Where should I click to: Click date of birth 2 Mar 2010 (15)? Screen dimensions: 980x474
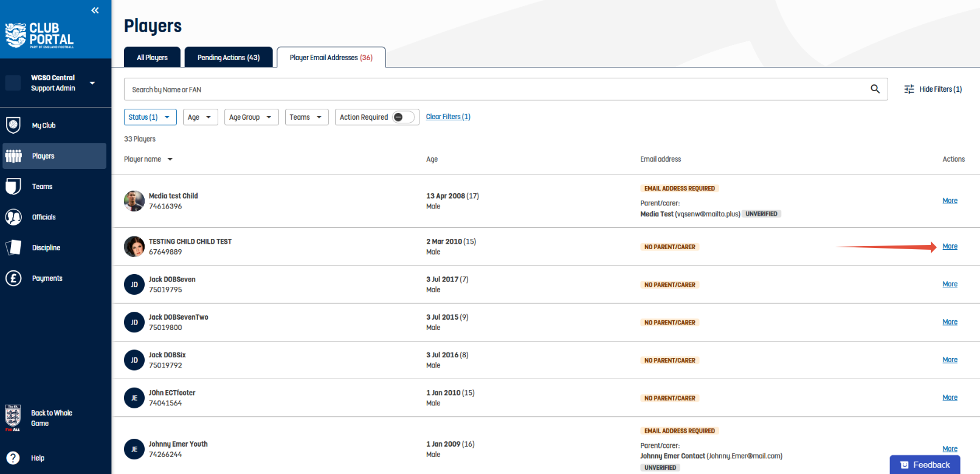pos(451,241)
